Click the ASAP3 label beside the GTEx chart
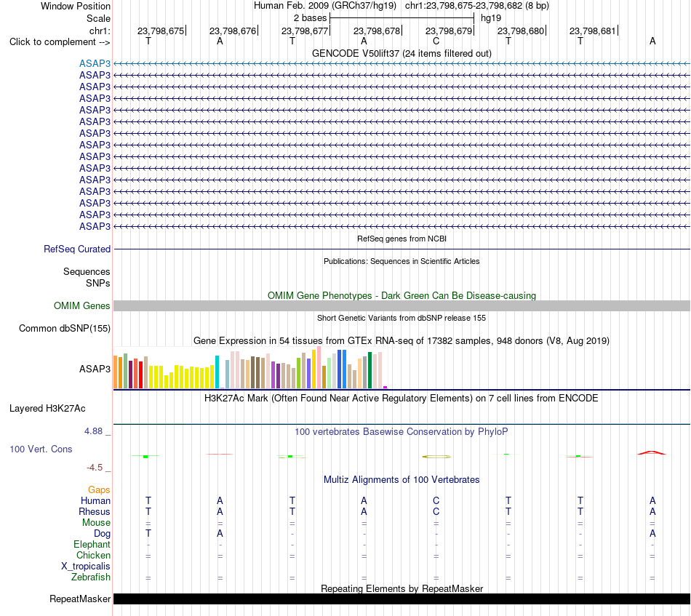The image size is (691, 616). [95, 369]
